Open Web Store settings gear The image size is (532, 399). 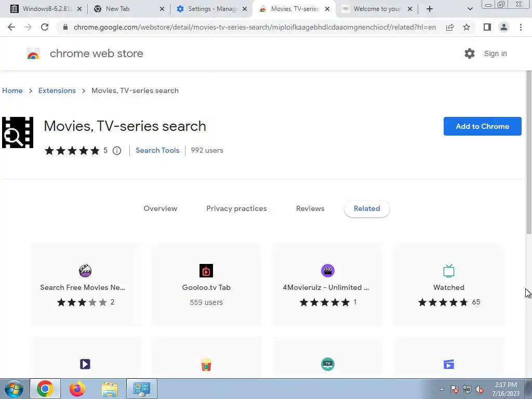(470, 54)
